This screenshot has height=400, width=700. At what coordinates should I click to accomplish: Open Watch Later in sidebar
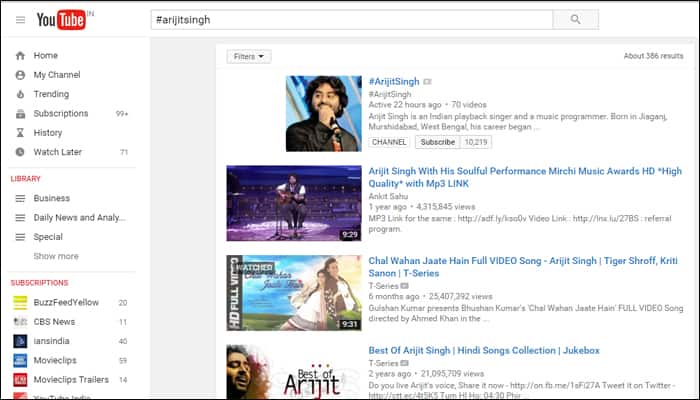click(x=58, y=152)
